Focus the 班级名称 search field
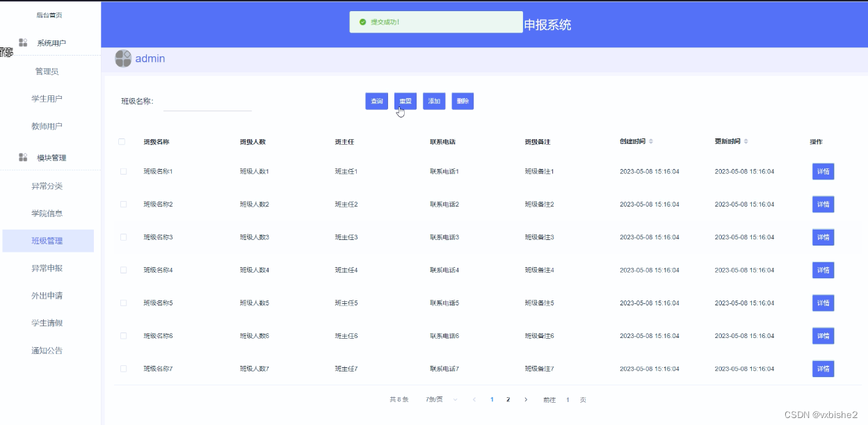This screenshot has width=868, height=425. tap(207, 102)
